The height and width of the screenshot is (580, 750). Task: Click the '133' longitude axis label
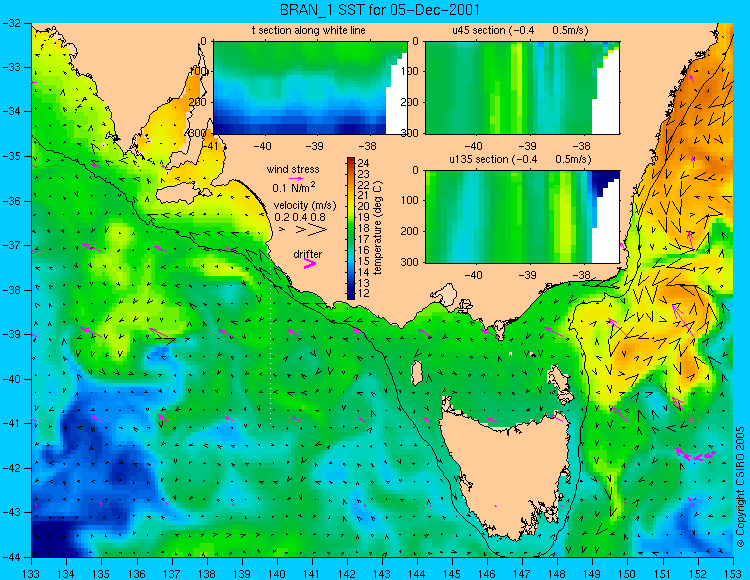tap(32, 573)
